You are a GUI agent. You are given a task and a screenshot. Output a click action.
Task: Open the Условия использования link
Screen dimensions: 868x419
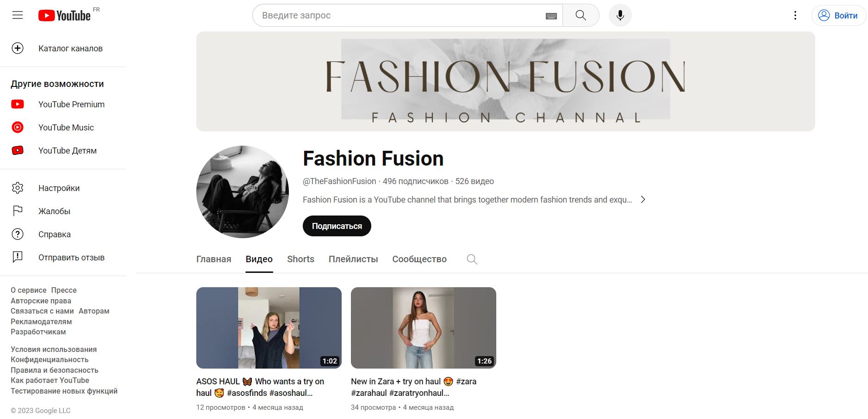point(54,350)
